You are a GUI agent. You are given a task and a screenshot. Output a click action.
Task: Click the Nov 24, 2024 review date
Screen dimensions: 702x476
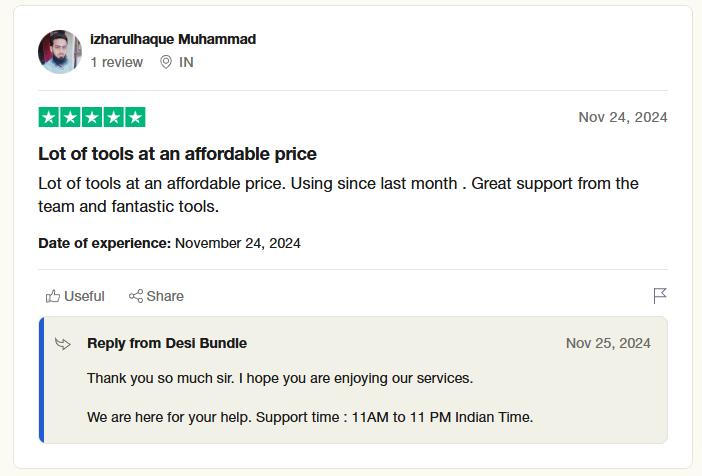(x=622, y=117)
